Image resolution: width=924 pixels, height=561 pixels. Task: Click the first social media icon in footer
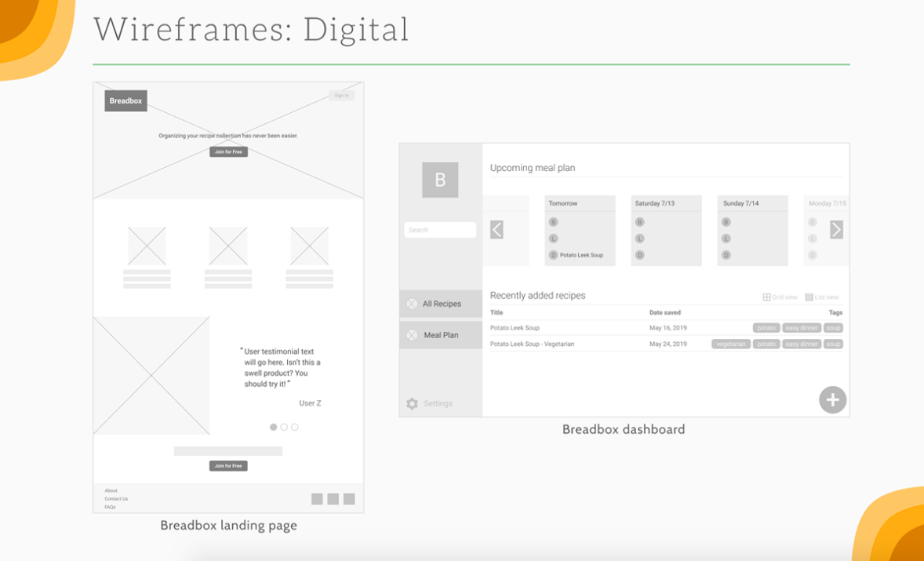[x=317, y=498]
